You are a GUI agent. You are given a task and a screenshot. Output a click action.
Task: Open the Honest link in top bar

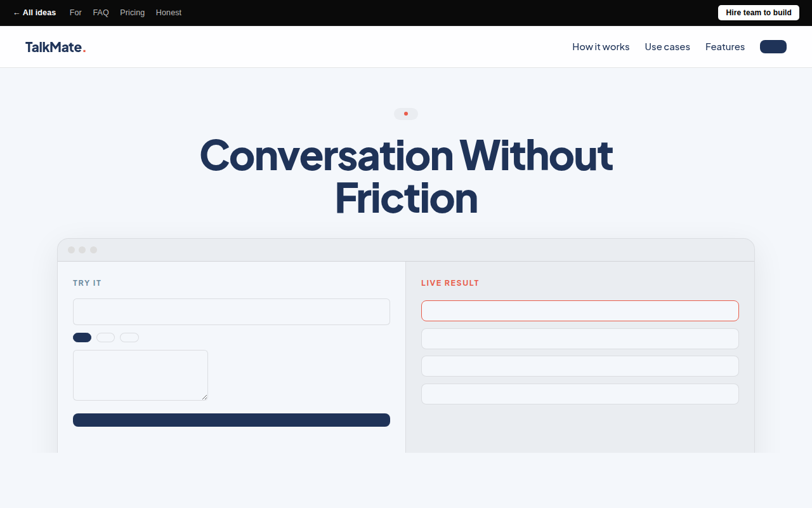point(169,13)
